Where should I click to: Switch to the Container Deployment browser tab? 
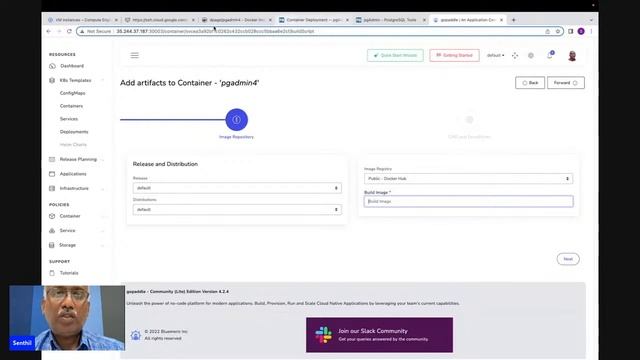314,20
